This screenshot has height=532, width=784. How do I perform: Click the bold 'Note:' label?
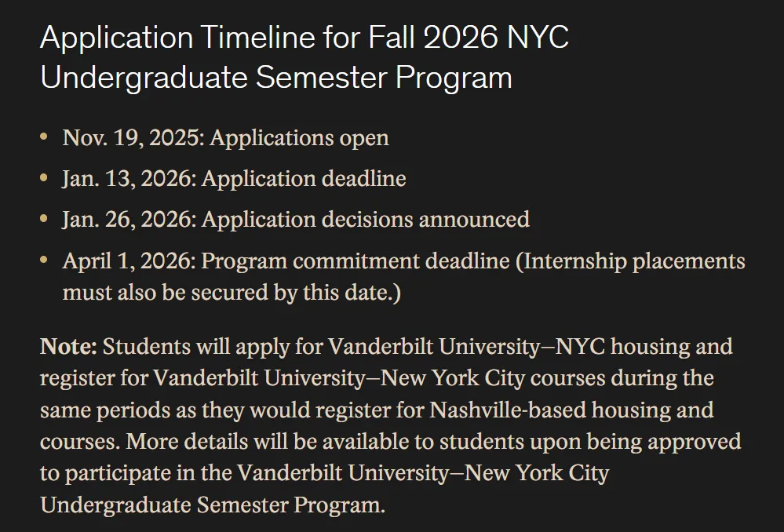[68, 346]
